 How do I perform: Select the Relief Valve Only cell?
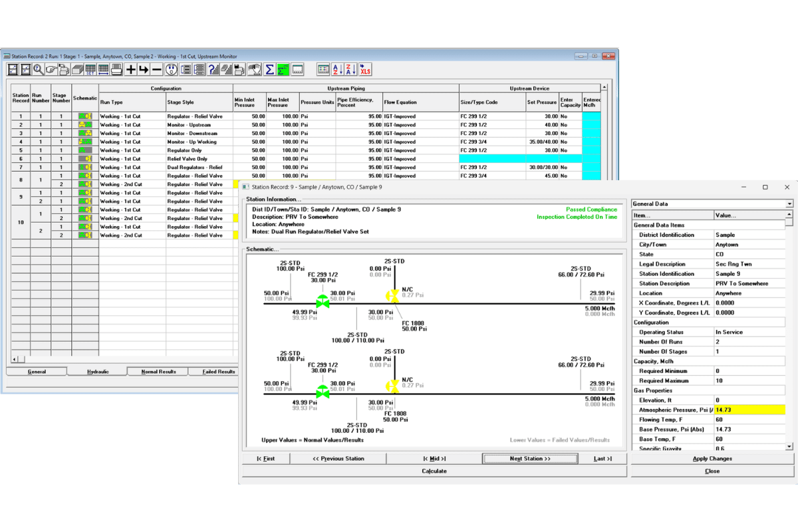[x=199, y=159]
